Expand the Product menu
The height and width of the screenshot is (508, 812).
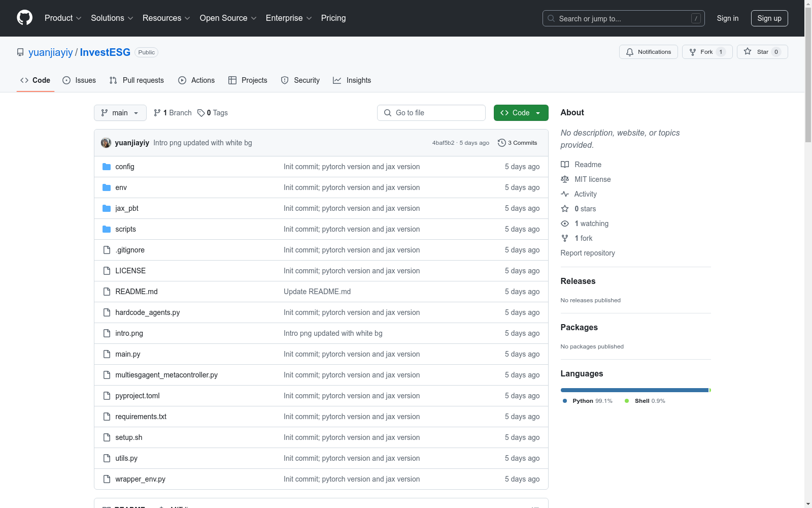63,18
